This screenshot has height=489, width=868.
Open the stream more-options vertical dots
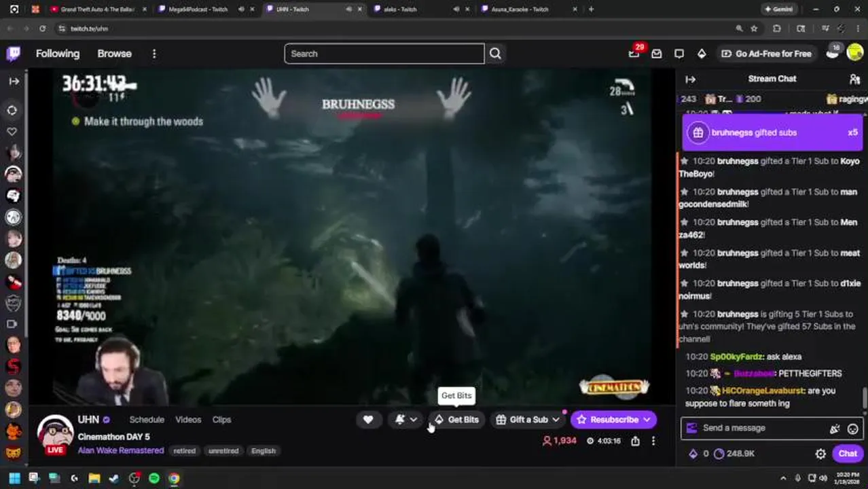pos(653,441)
